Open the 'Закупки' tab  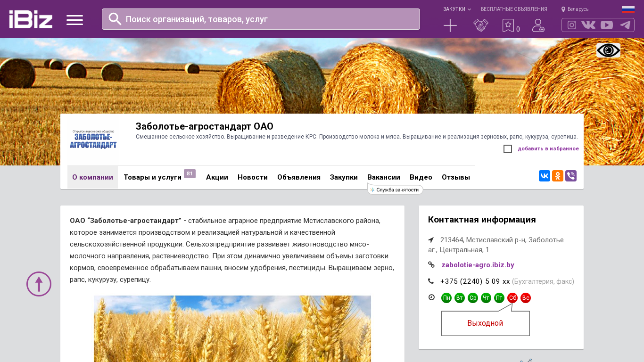click(344, 177)
